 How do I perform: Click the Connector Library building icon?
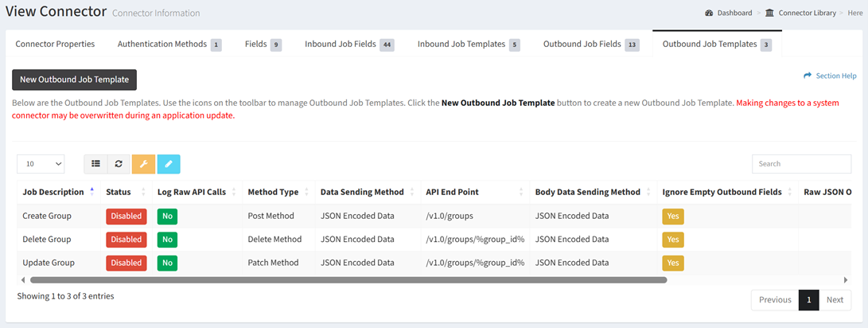pyautogui.click(x=769, y=13)
